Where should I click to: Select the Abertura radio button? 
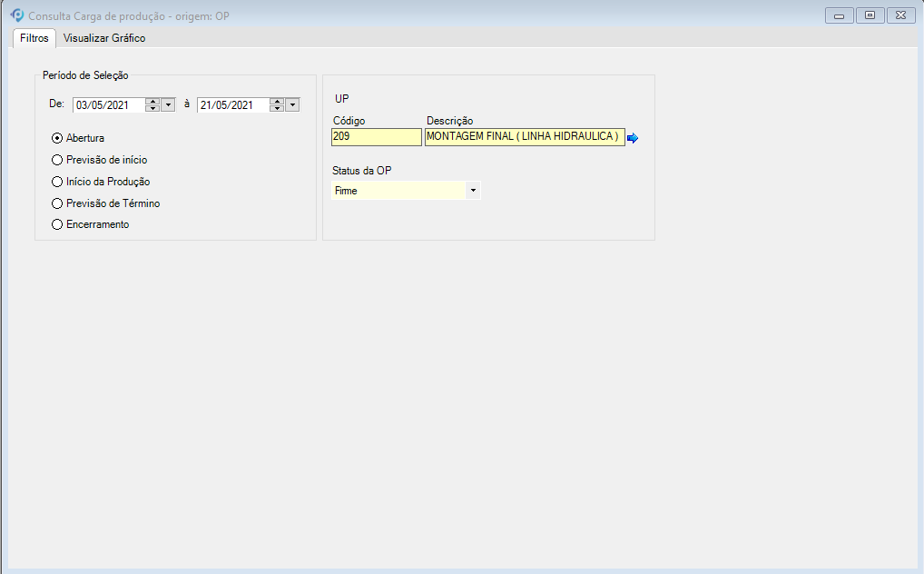pyautogui.click(x=57, y=138)
